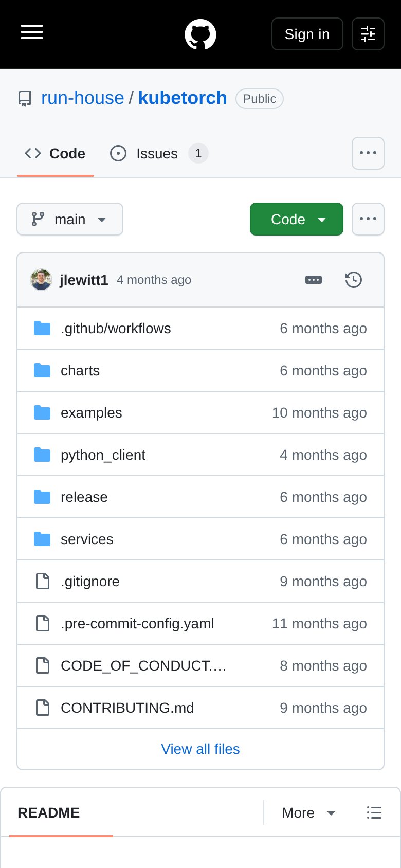Click '8 months ago' in CODE_OF_CONDUCT row
This screenshot has width=401, height=868.
click(323, 665)
